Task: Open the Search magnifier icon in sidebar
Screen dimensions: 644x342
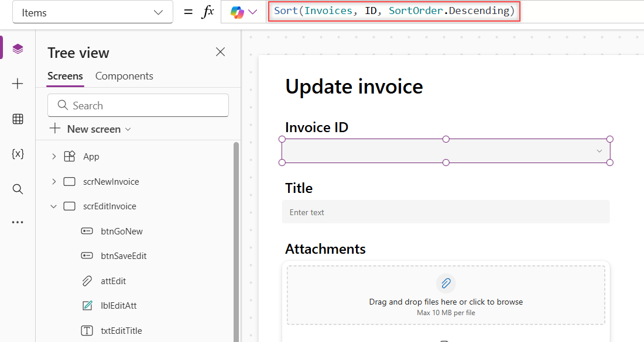Action: click(x=18, y=189)
